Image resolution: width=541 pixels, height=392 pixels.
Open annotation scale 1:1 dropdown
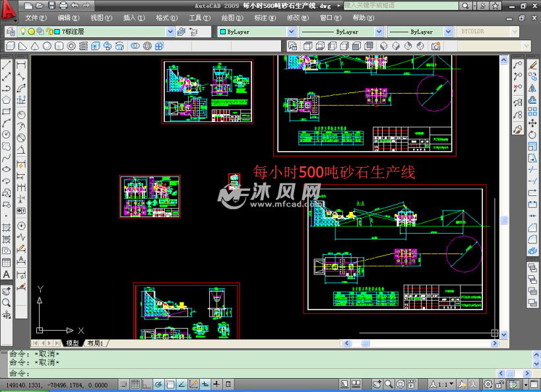tap(441, 384)
